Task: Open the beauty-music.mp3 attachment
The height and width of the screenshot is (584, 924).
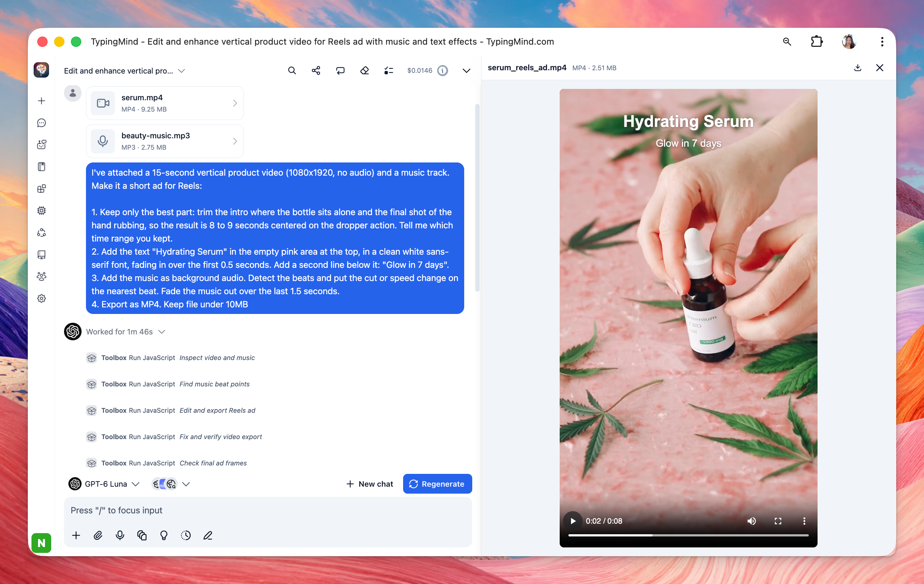Action: (x=165, y=141)
